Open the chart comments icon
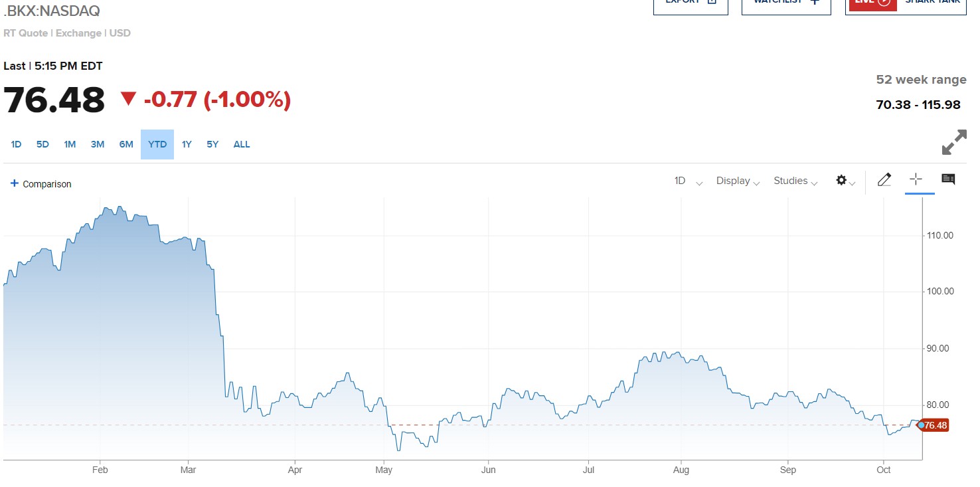The width and height of the screenshot is (980, 487). [x=948, y=179]
